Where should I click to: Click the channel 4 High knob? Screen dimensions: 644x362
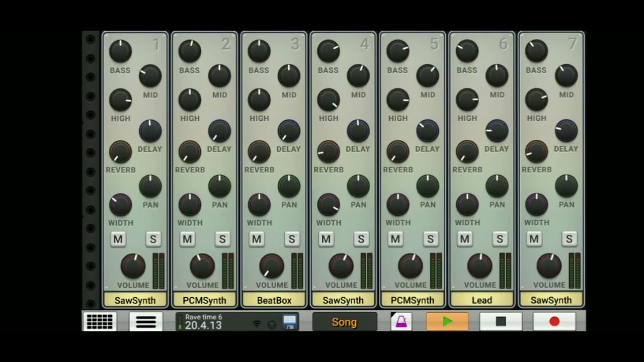[x=329, y=100]
